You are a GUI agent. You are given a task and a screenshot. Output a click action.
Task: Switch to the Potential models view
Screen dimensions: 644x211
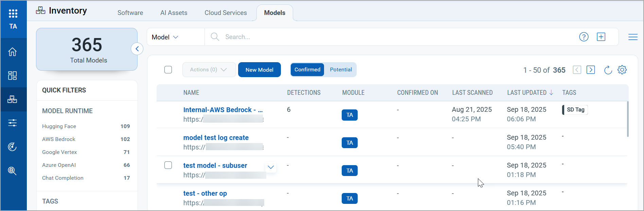(x=341, y=70)
